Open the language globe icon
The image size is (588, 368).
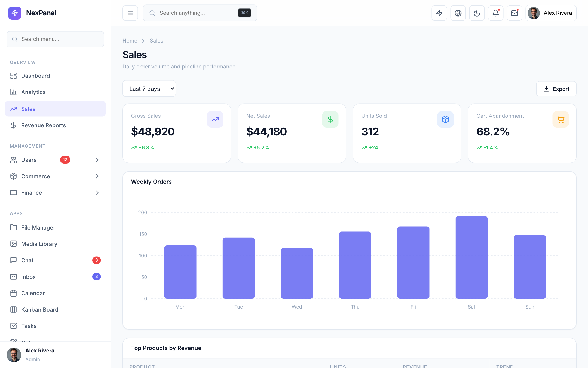pyautogui.click(x=458, y=13)
